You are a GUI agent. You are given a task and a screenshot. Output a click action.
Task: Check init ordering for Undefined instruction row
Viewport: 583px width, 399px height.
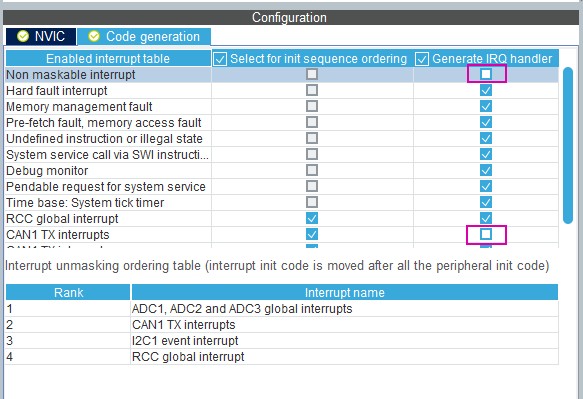(x=312, y=138)
